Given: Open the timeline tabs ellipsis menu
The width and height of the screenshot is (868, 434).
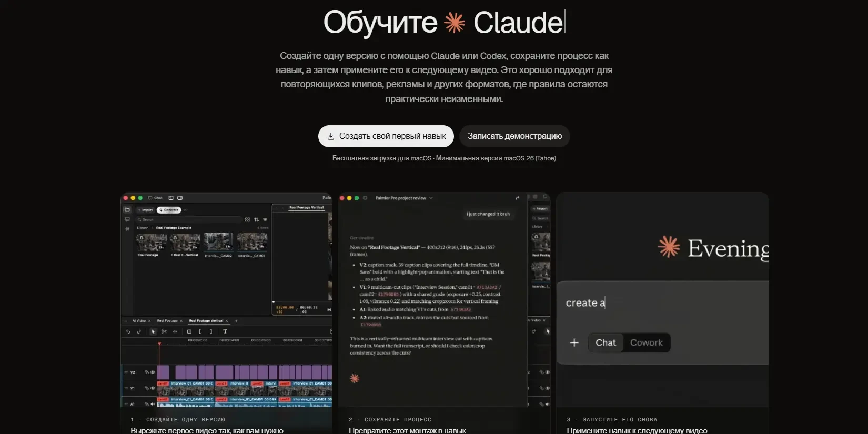Looking at the screenshot, I should pyautogui.click(x=125, y=321).
